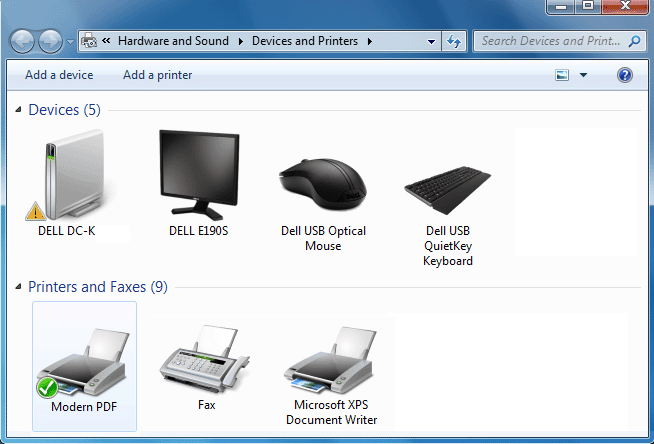This screenshot has width=654, height=444.
Task: Expand the arrow after Hardware and Sound
Action: (241, 41)
